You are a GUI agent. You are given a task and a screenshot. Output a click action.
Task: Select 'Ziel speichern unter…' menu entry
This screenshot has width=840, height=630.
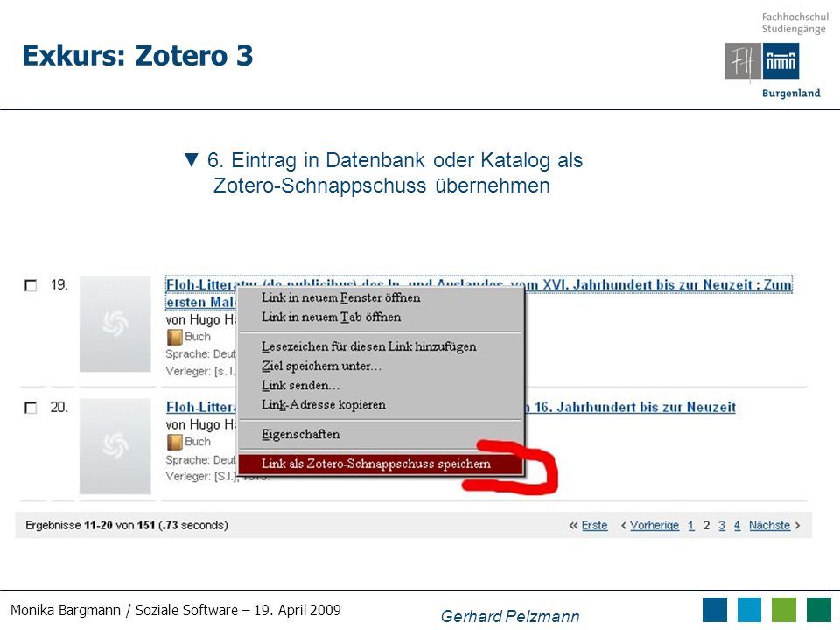pyautogui.click(x=381, y=366)
